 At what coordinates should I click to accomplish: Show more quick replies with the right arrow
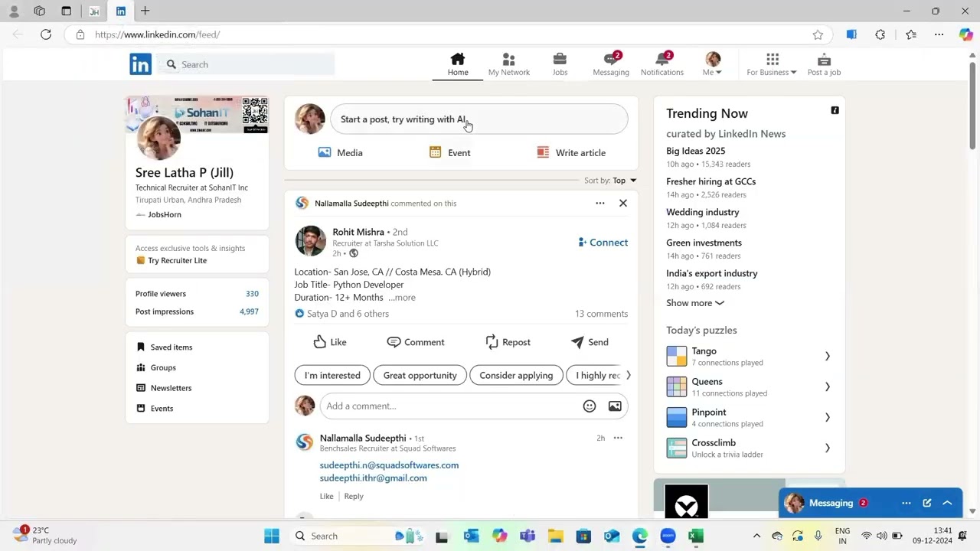coord(629,375)
